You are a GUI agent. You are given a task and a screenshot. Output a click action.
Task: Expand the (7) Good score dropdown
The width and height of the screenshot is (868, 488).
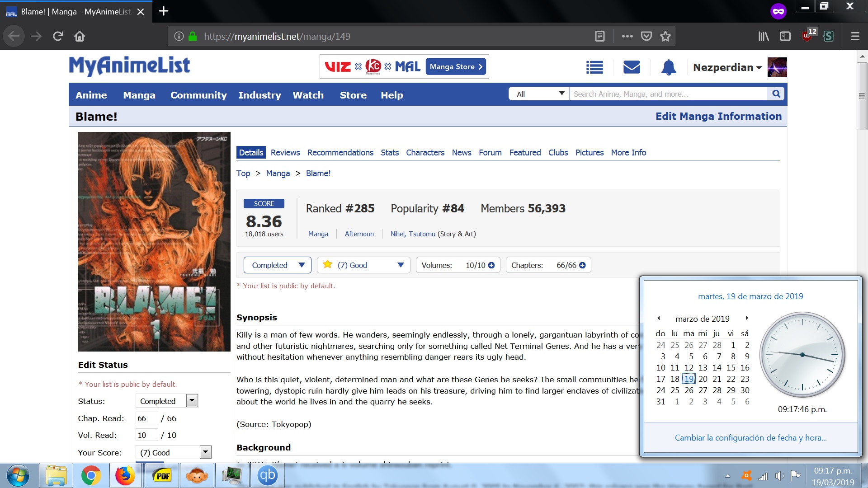[363, 265]
